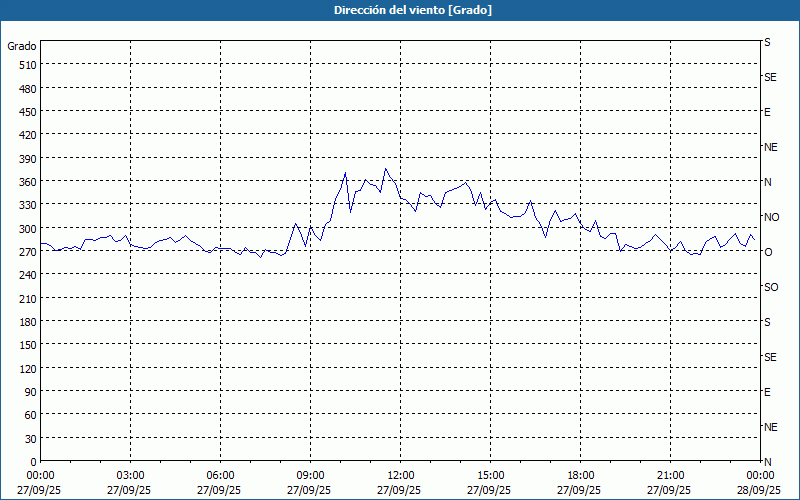Click the "O" compass label on right axis
The image size is (800, 500).
768,252
